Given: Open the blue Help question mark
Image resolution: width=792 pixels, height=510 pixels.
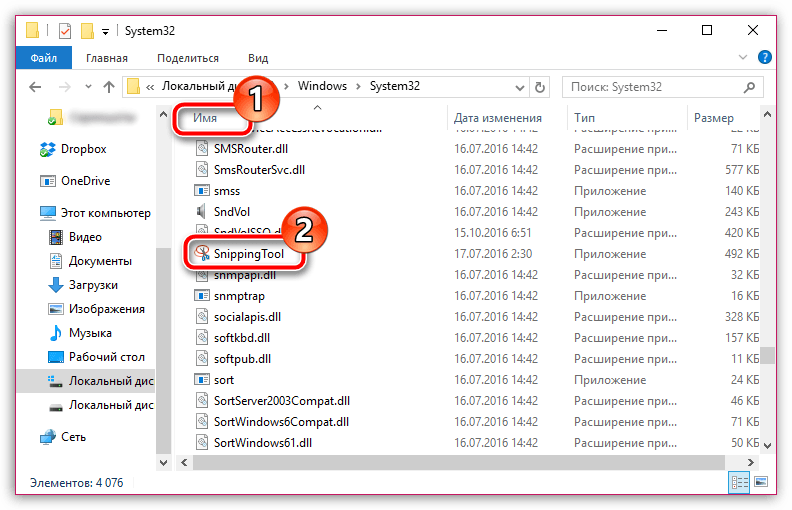Looking at the screenshot, I should pos(765,57).
